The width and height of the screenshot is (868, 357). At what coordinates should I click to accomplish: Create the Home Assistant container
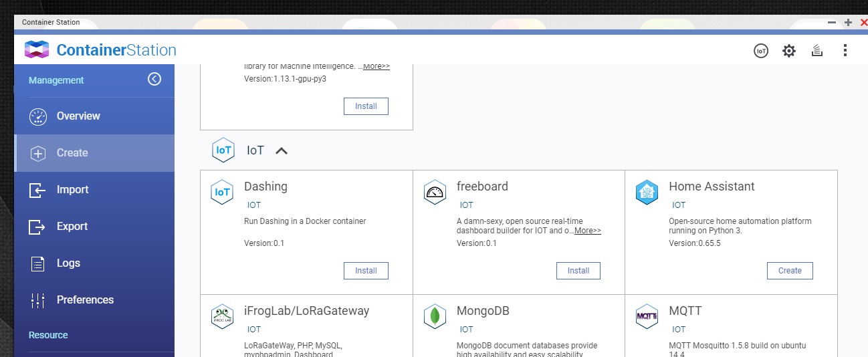(x=790, y=271)
